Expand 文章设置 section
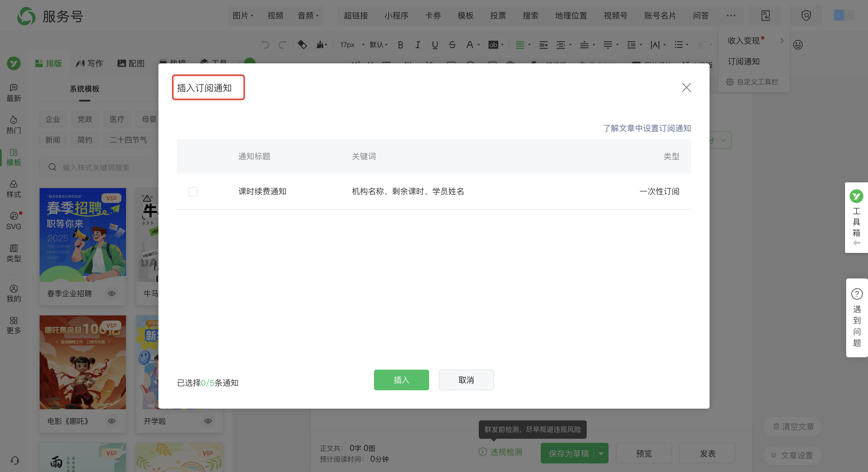This screenshot has width=868, height=472. tap(792, 455)
